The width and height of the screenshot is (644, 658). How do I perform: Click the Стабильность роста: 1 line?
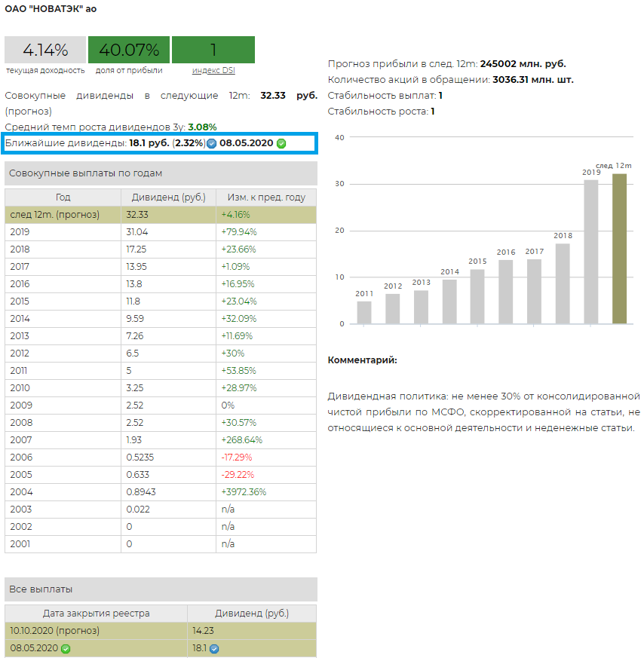pyautogui.click(x=381, y=112)
